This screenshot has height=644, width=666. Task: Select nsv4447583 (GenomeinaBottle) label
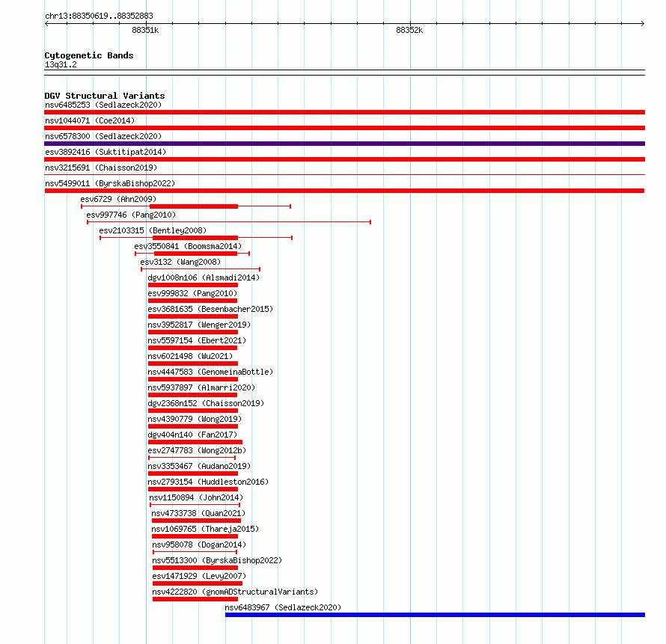point(210,372)
